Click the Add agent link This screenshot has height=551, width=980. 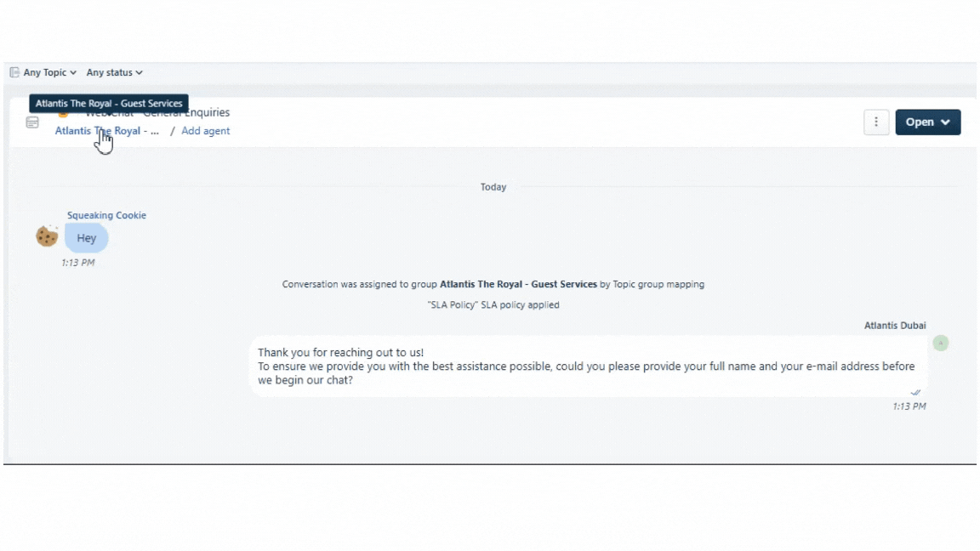(206, 131)
